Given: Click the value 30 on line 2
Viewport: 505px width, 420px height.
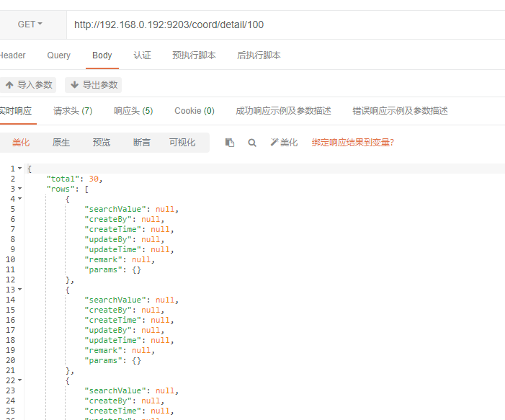Looking at the screenshot, I should click(x=94, y=179).
